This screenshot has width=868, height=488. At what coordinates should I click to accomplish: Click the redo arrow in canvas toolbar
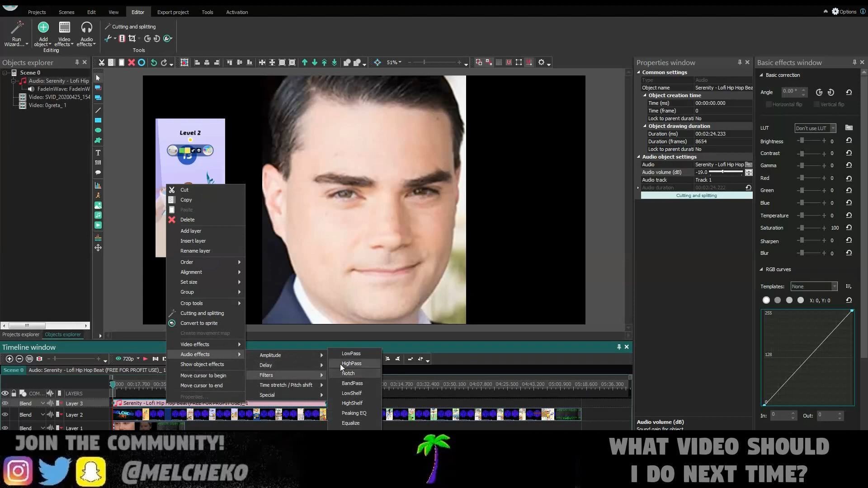(x=164, y=63)
